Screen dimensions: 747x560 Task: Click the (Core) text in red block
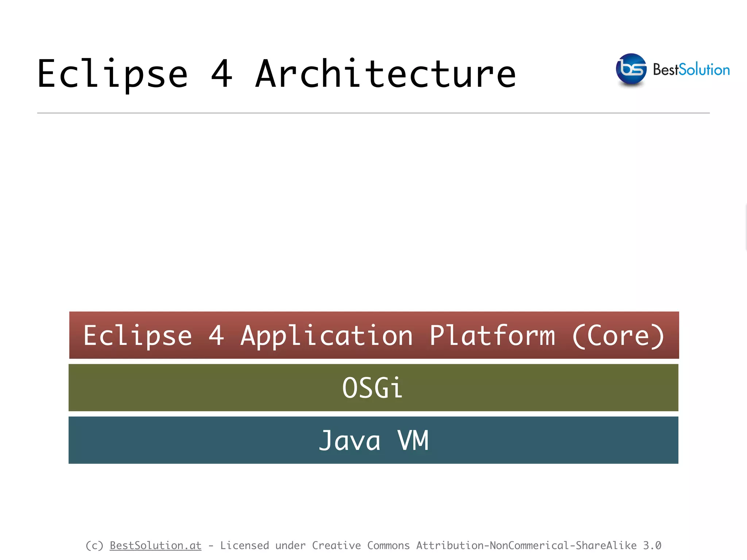tap(618, 336)
